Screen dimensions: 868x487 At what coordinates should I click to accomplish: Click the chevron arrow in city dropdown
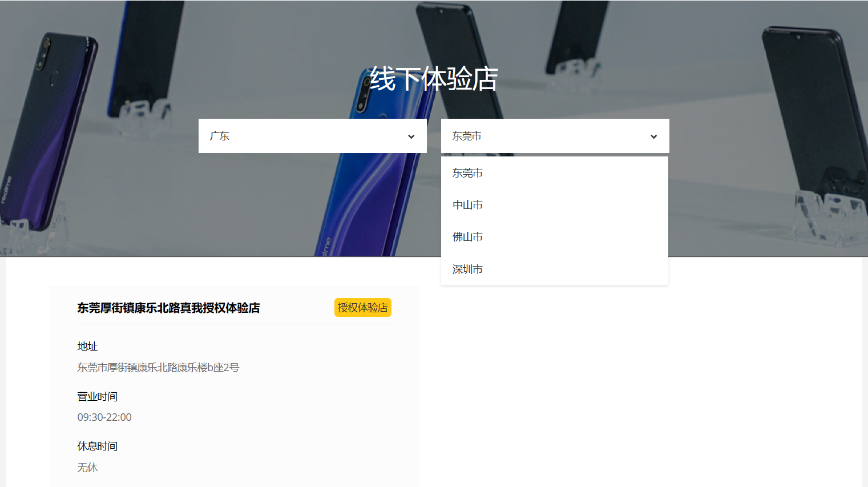coord(653,136)
